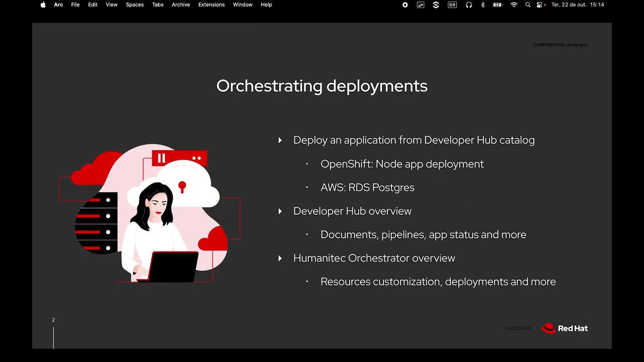Open the BR keyboard input source menu
Viewport: 644px width, 362px height.
pyautogui.click(x=452, y=5)
